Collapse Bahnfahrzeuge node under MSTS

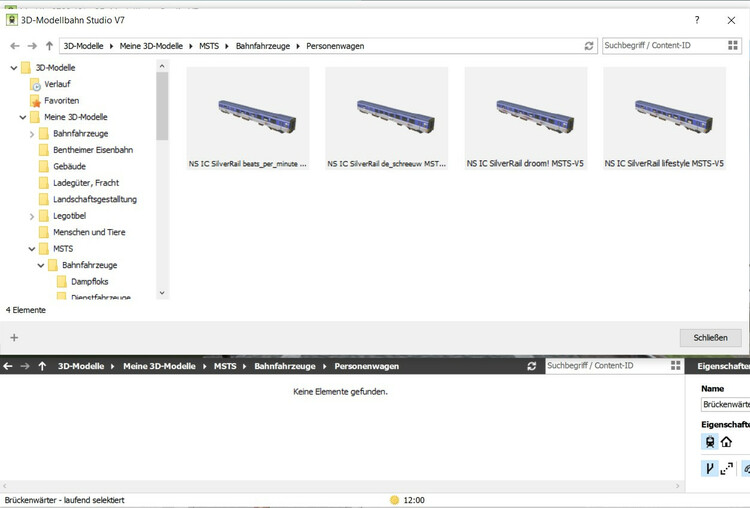(41, 265)
